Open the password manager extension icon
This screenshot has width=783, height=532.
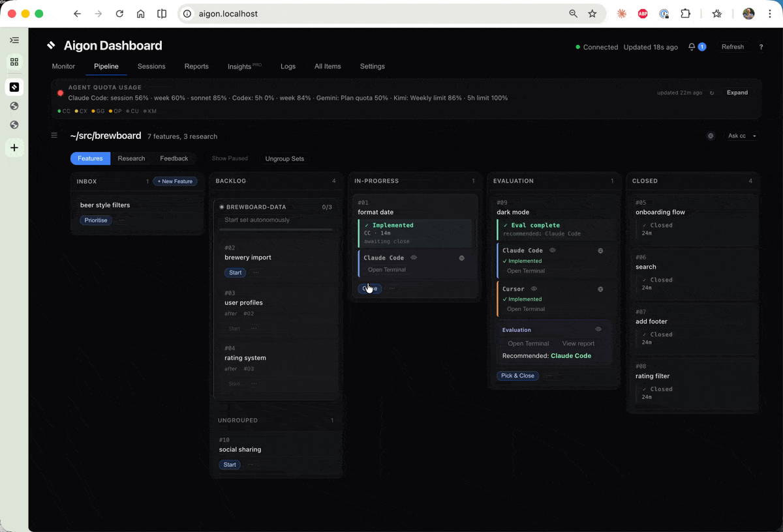[x=664, y=14]
